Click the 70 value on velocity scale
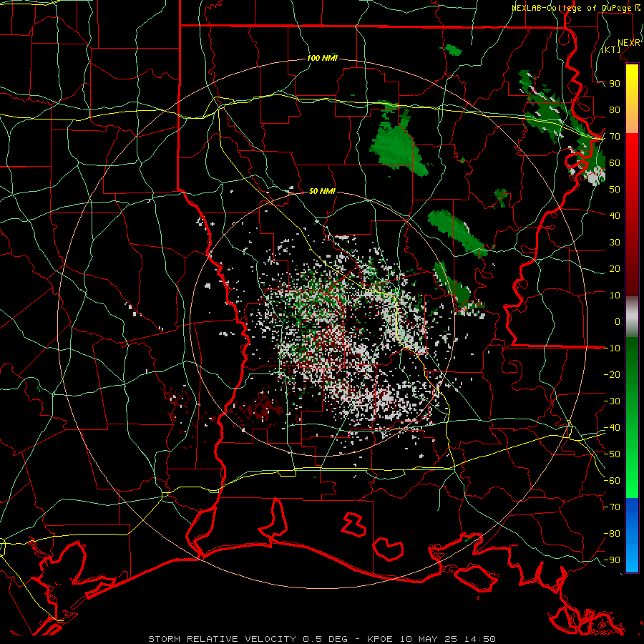Viewport: 644px width, 644px height. click(x=615, y=137)
